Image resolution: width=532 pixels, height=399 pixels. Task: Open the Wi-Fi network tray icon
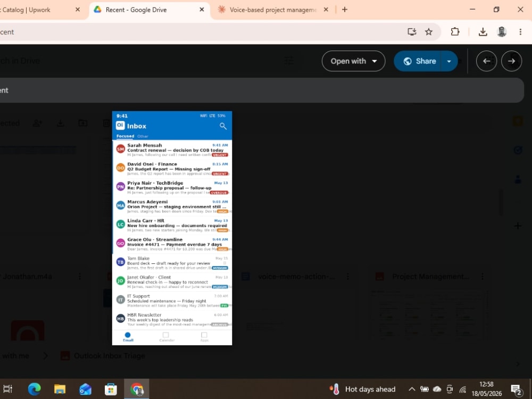click(x=463, y=389)
